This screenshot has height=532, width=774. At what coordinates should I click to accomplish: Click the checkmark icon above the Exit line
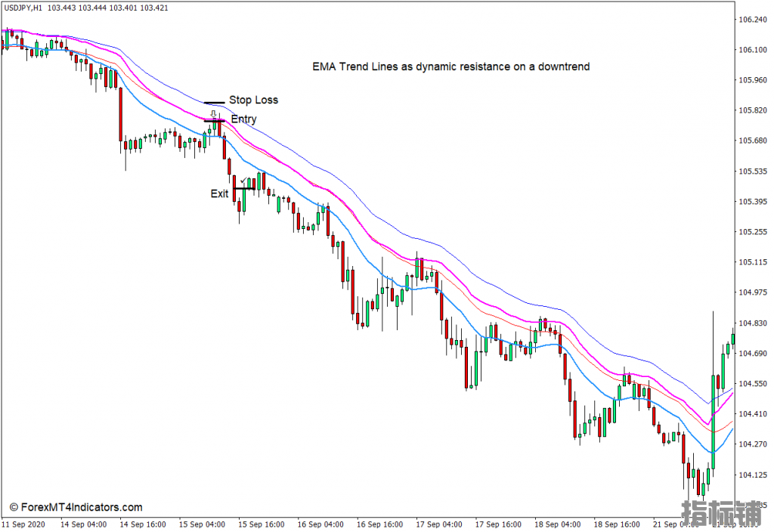[x=243, y=181]
